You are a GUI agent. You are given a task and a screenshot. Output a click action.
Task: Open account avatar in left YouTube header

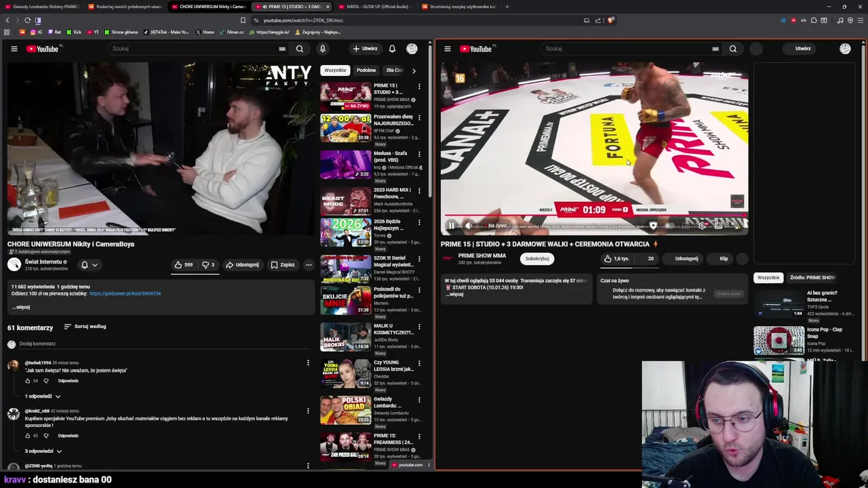tap(412, 49)
